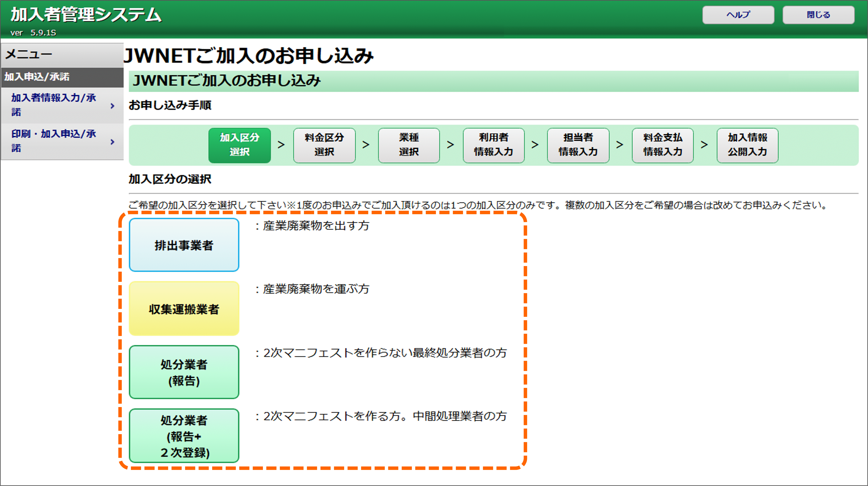Open 加入者情報入力/承諾 menu item
868x486 pixels.
click(62, 105)
